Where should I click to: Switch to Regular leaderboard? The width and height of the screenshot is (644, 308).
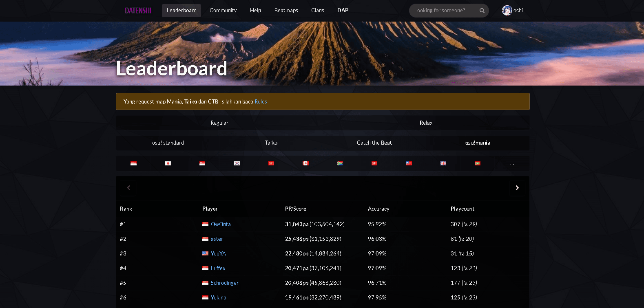[219, 123]
